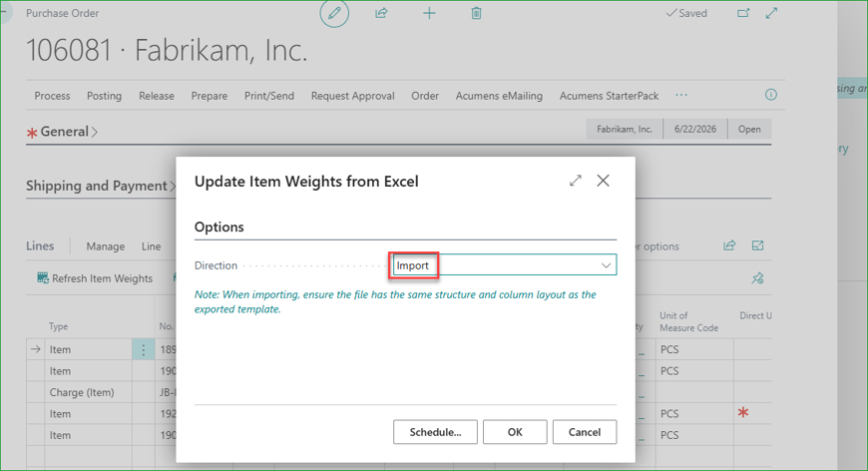This screenshot has width=868, height=471.
Task: Open the Print/Send menu
Action: click(x=269, y=96)
